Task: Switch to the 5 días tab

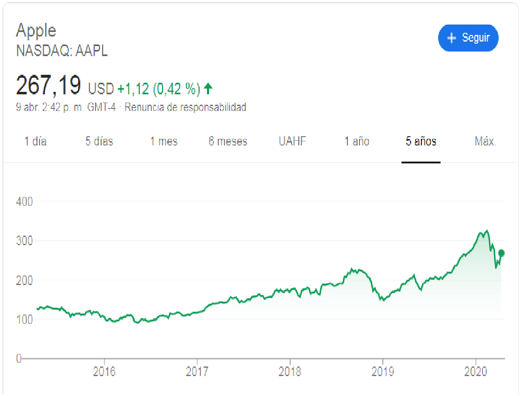Action: click(99, 141)
